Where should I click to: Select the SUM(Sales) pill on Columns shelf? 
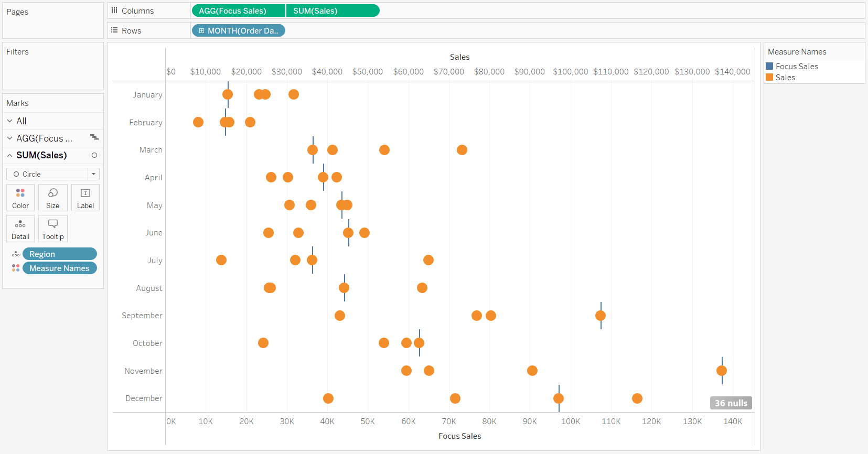[x=333, y=11]
